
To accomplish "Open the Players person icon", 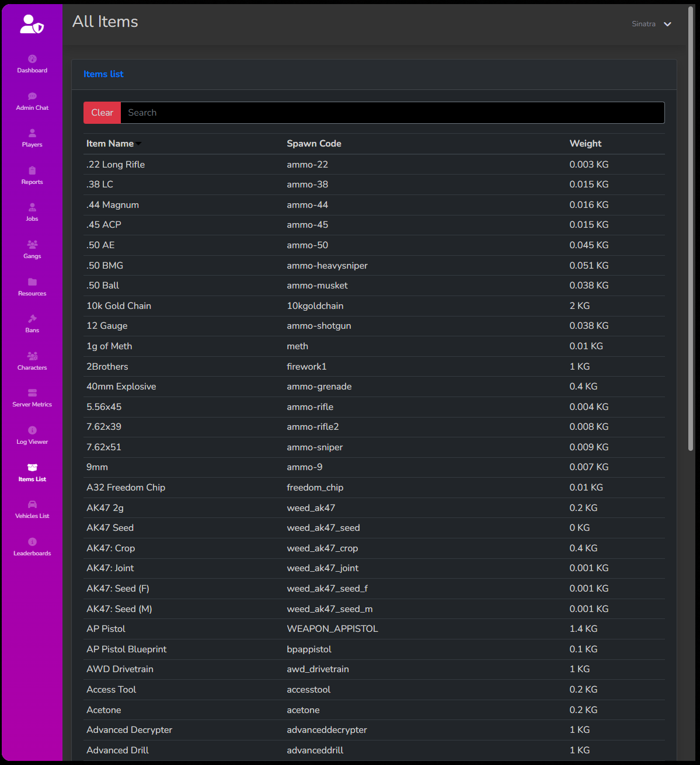I will pyautogui.click(x=32, y=133).
